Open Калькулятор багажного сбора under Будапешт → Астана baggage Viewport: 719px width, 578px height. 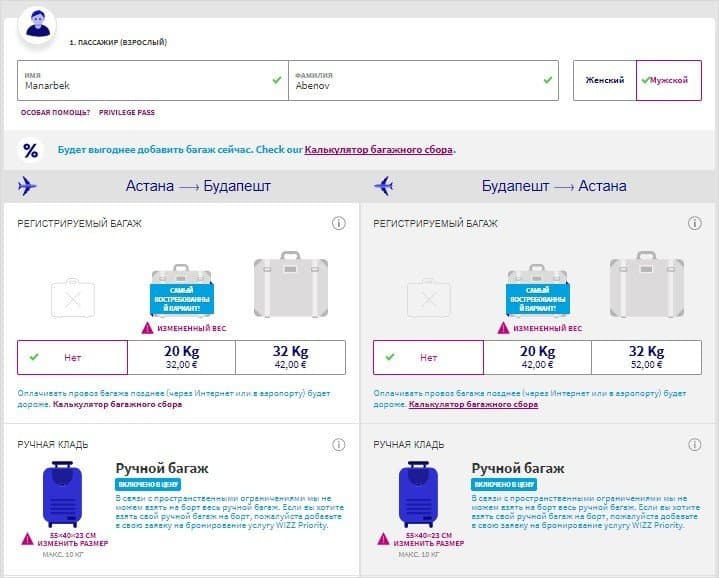[473, 404]
